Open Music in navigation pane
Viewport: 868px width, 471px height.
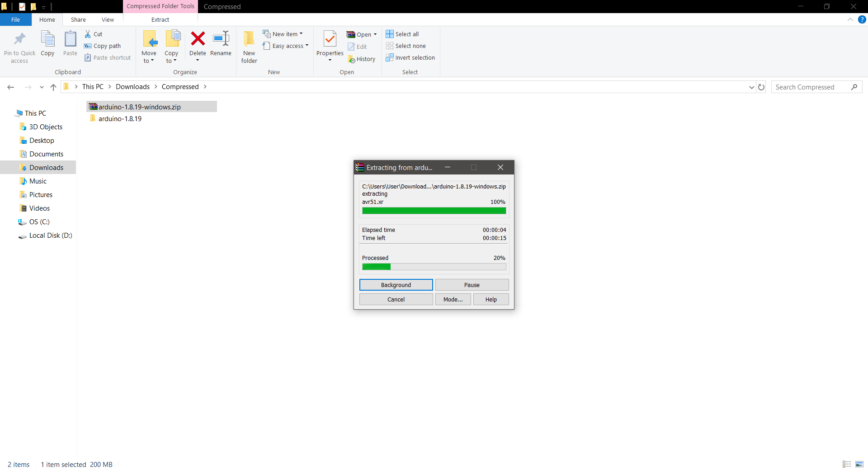(38, 181)
